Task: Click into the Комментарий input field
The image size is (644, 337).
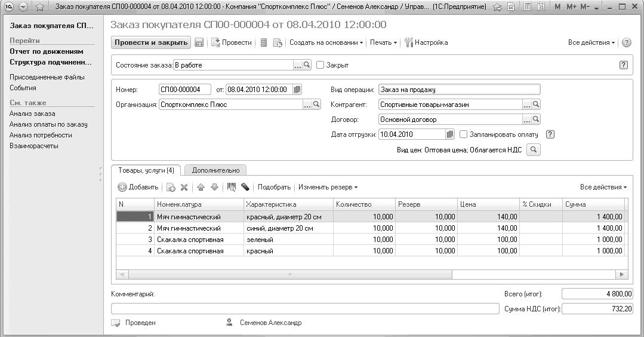Action: (305, 309)
